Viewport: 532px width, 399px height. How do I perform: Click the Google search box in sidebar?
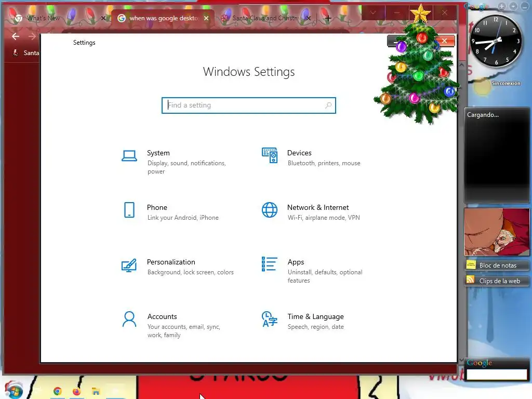496,375
